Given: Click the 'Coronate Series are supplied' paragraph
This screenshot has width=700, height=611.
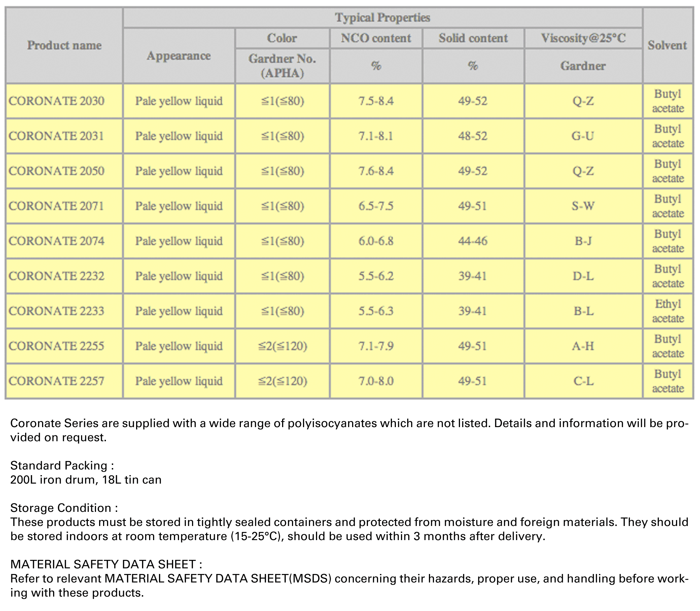Looking at the screenshot, I should [x=350, y=430].
